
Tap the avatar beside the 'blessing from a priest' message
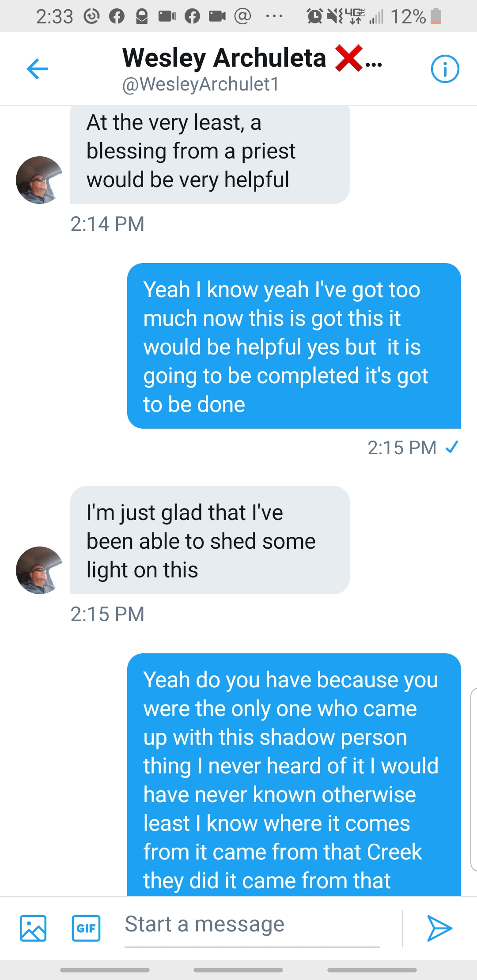click(39, 180)
